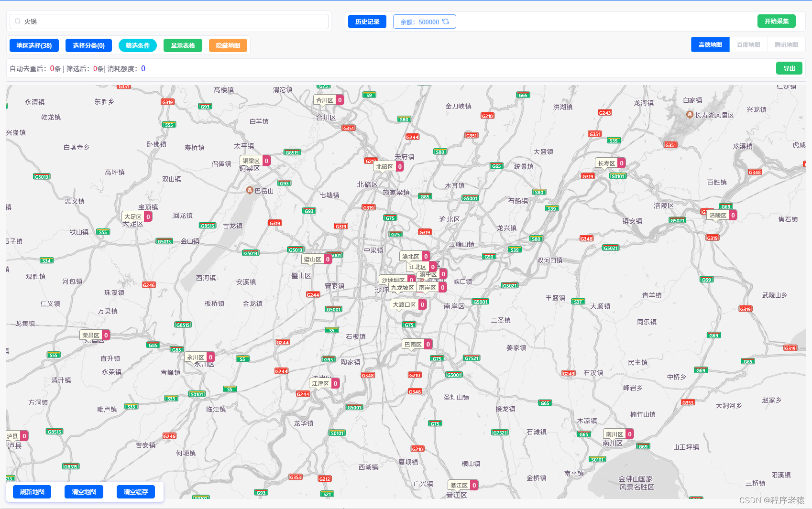The width and height of the screenshot is (812, 509).
Task: Select the 泸县 map marker
Action: coord(18,436)
